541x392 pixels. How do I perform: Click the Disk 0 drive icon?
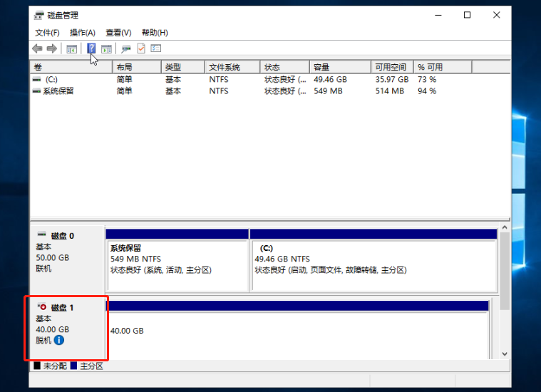[42, 234]
